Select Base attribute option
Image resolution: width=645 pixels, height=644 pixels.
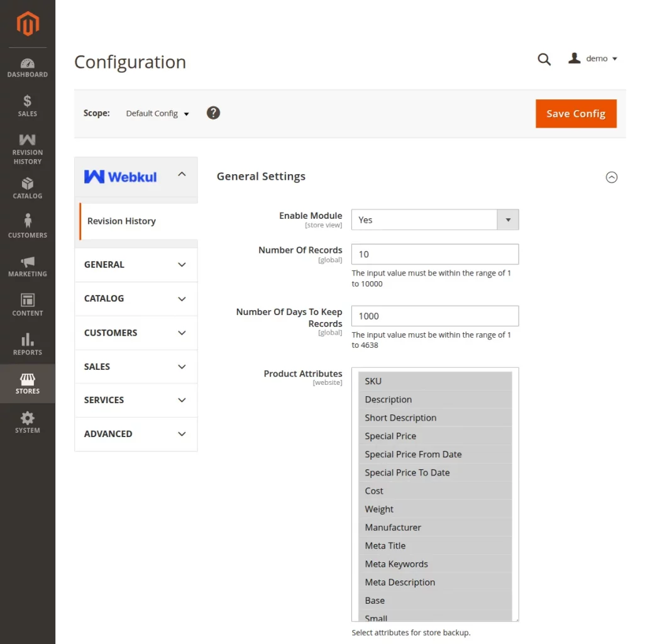435,601
